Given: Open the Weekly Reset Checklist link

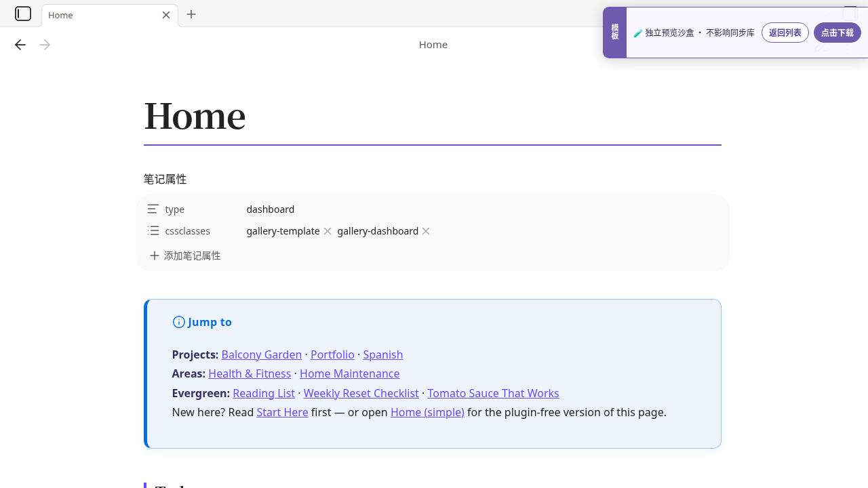Looking at the screenshot, I should point(361,393).
